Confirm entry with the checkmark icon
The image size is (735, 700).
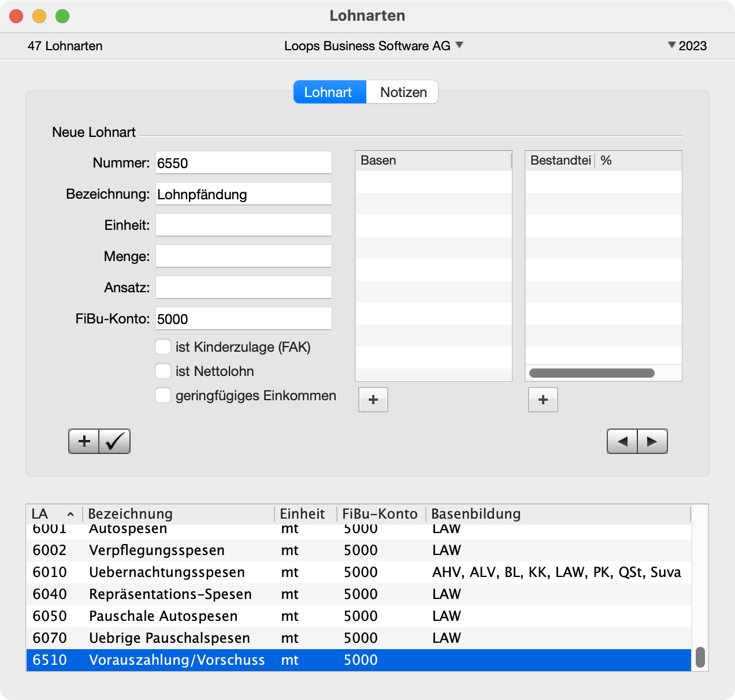pos(114,441)
